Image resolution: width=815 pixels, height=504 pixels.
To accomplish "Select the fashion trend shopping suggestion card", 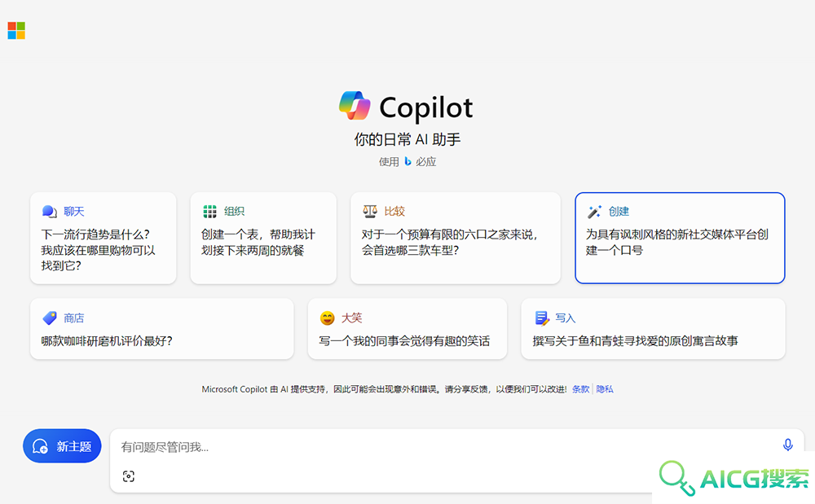I will pyautogui.click(x=103, y=239).
